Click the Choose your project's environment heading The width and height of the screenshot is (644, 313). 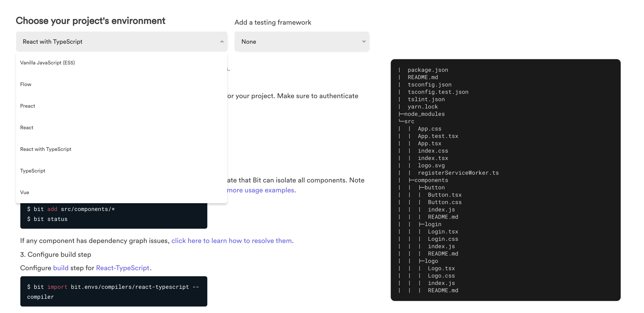[90, 21]
